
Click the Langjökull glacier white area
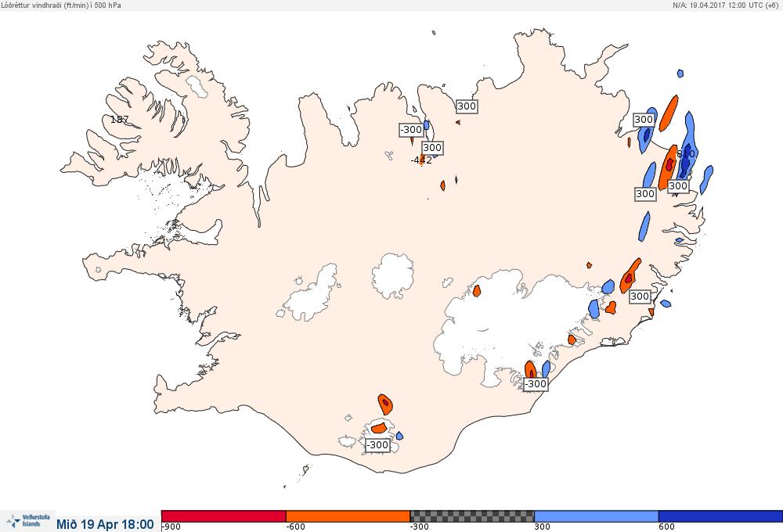point(309,294)
